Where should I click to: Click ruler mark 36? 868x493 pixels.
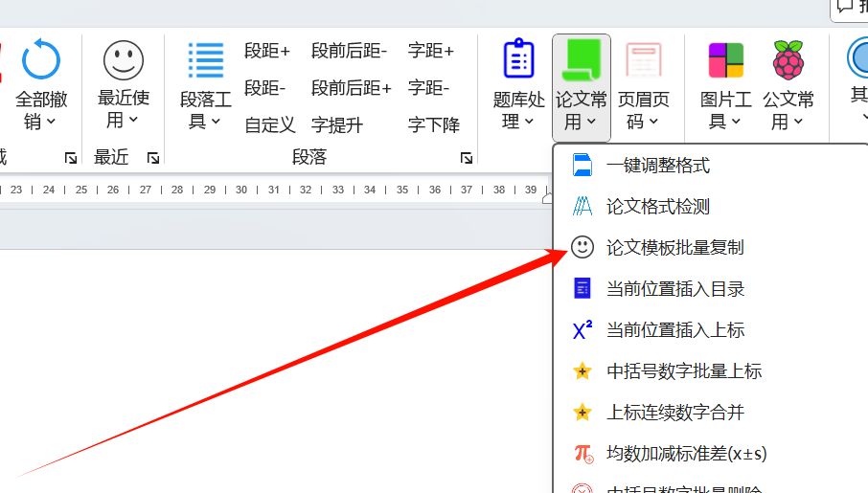(x=435, y=190)
